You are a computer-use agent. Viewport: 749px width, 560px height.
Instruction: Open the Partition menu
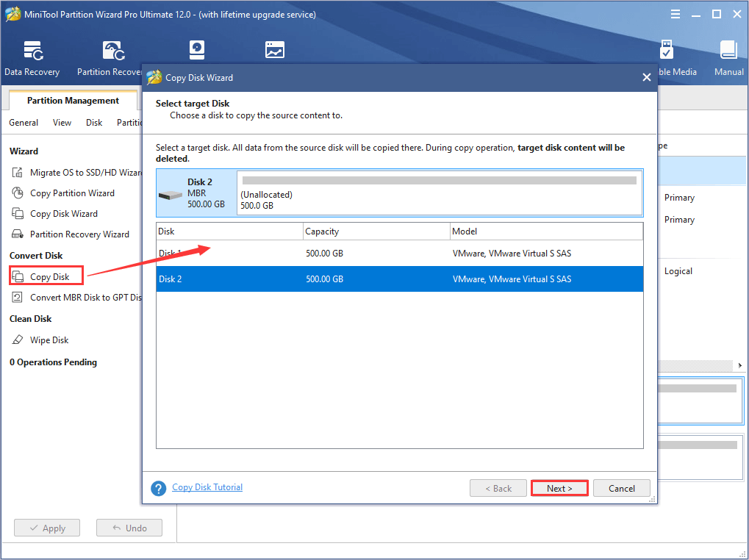pyautogui.click(x=129, y=123)
